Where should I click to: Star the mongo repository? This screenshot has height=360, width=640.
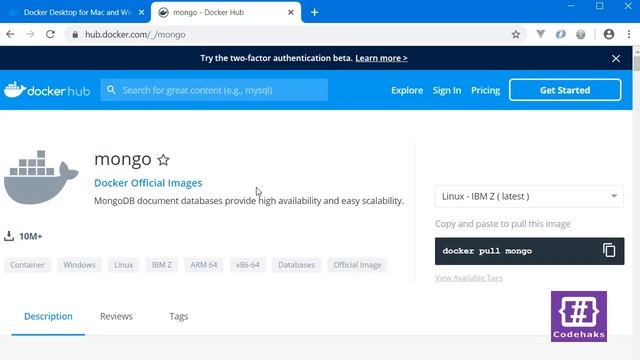pyautogui.click(x=163, y=160)
